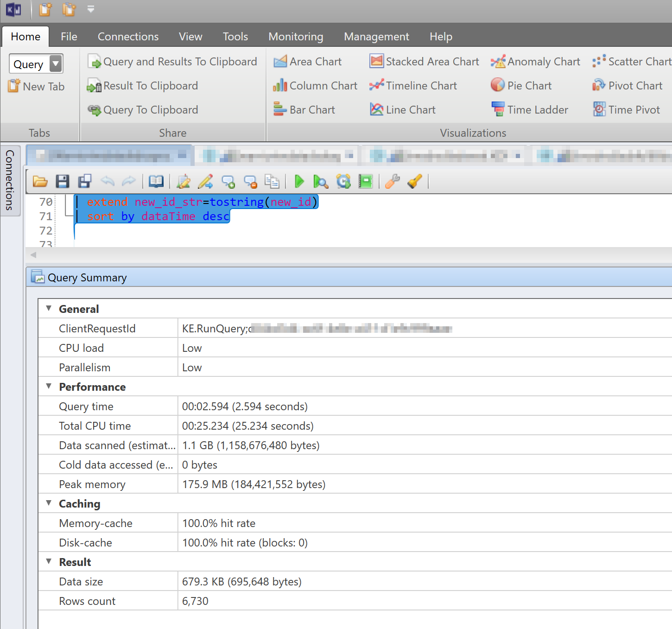Open file with folder icon in editor toolbar
Image resolution: width=672 pixels, height=629 pixels.
(x=40, y=181)
